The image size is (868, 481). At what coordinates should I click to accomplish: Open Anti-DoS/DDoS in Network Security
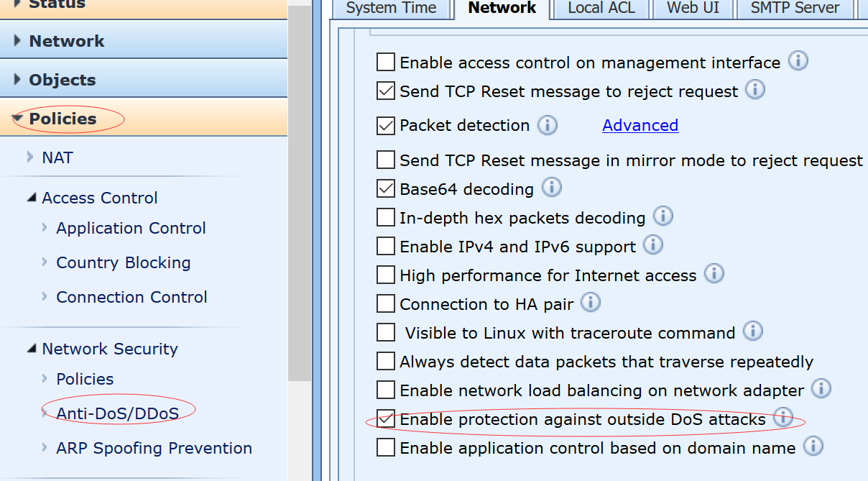click(117, 411)
